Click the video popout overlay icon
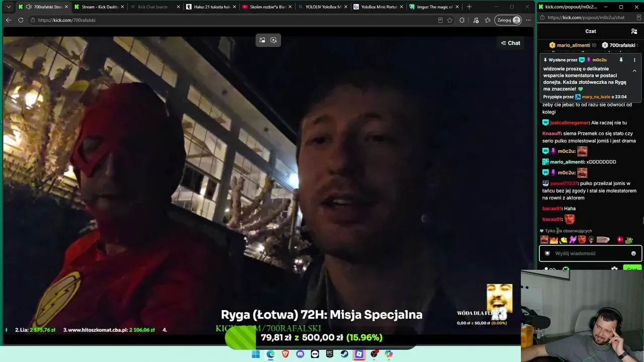This screenshot has width=644, height=362. [274, 40]
